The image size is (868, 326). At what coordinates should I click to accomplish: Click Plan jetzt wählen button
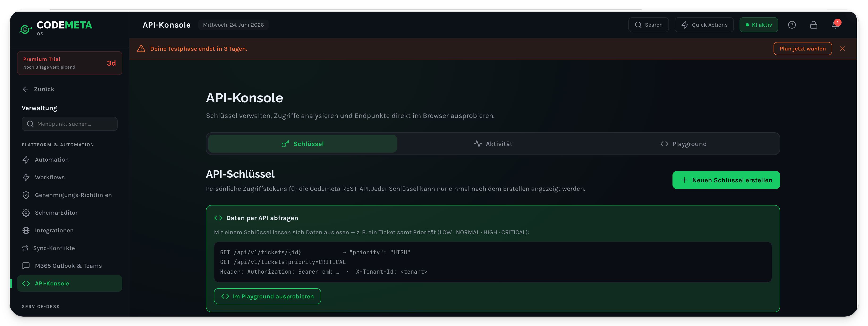pos(802,49)
